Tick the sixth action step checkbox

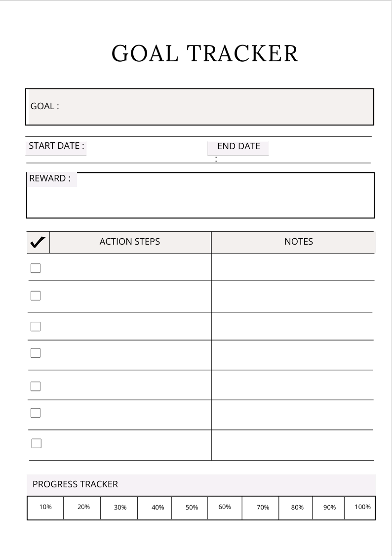click(36, 413)
